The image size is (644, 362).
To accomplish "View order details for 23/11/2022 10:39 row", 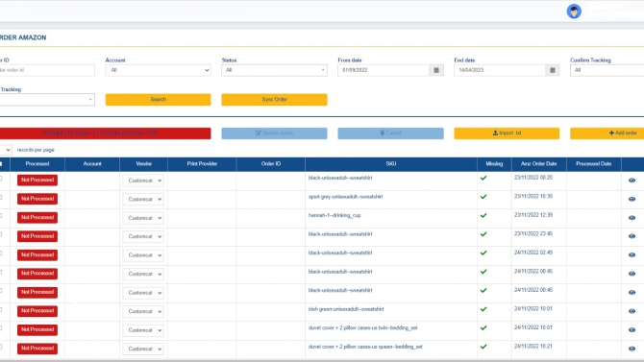I will click(632, 199).
